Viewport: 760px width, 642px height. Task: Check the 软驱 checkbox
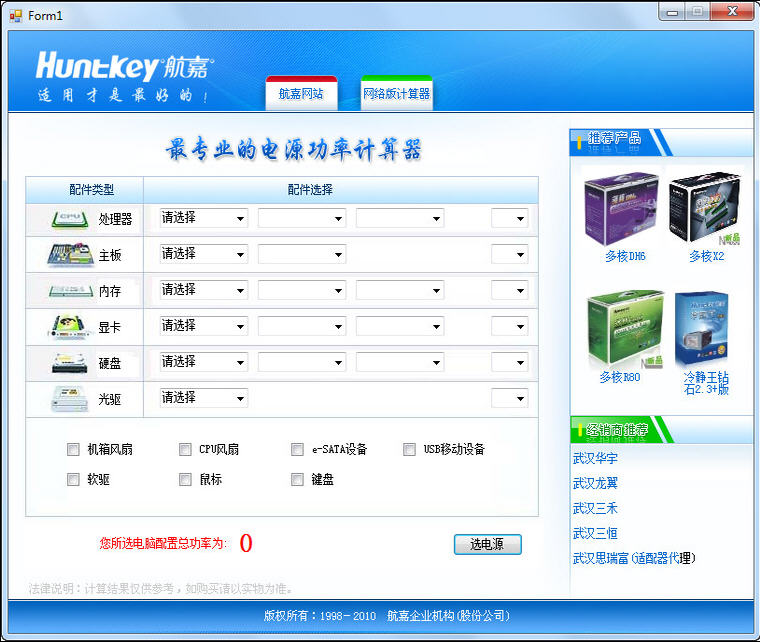coord(73,480)
